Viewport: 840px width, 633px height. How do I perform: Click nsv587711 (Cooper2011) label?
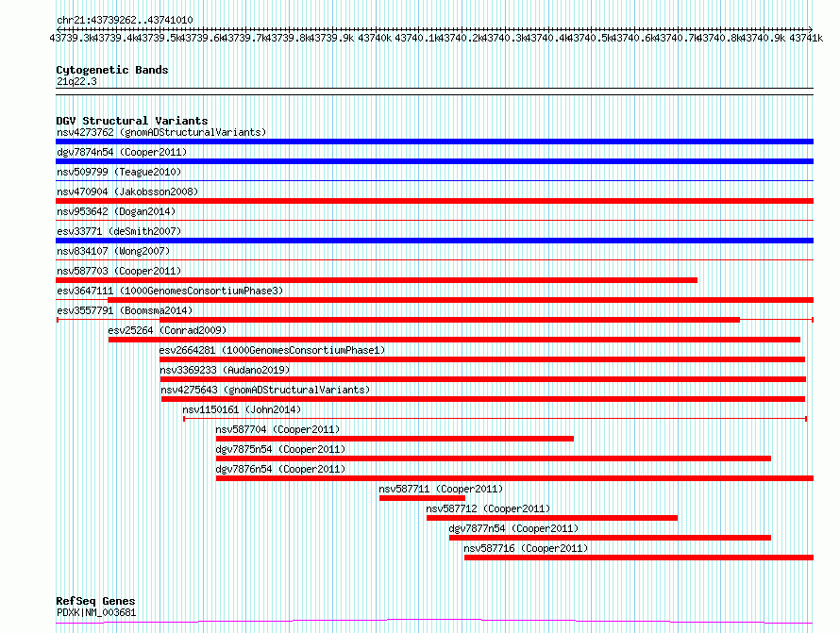click(x=441, y=489)
